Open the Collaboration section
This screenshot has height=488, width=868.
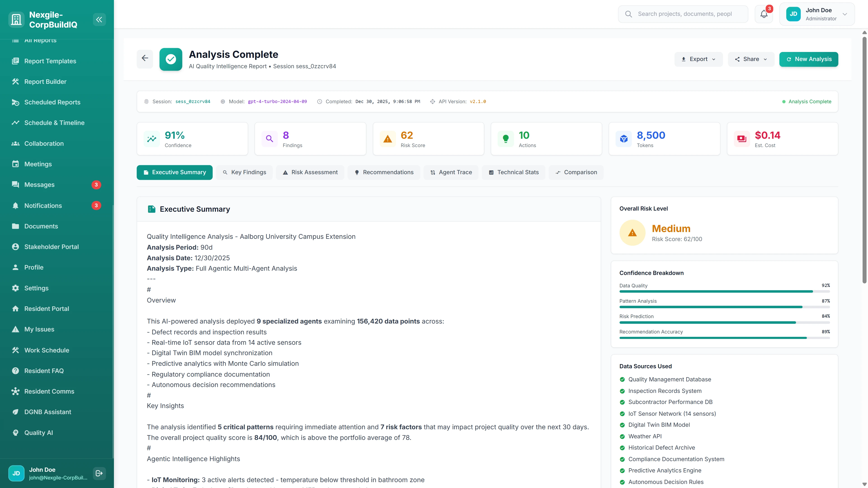tap(44, 143)
